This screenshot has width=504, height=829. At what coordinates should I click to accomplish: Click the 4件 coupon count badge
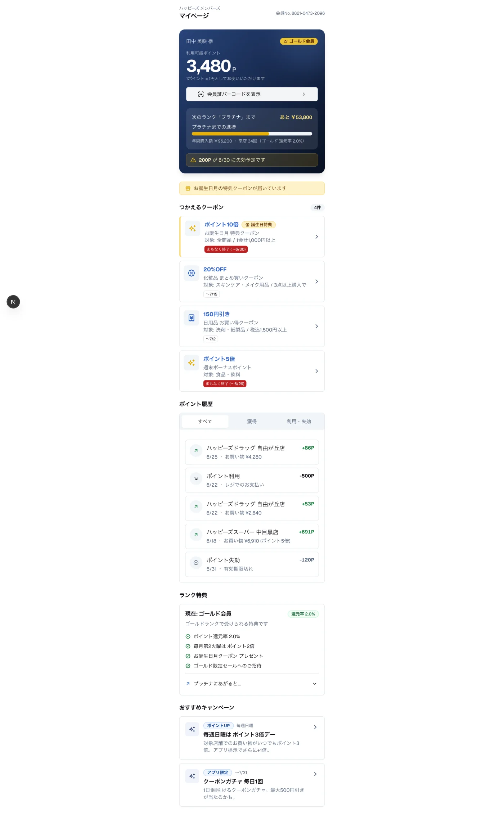click(318, 208)
